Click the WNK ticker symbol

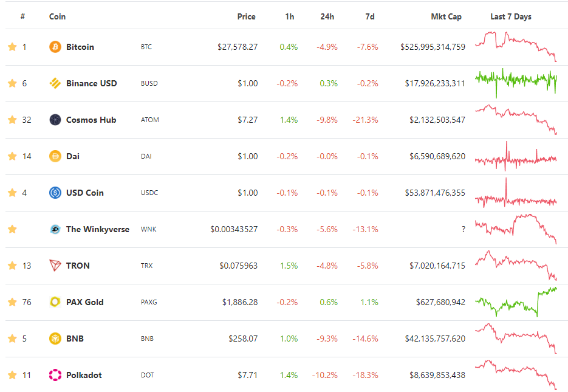pyautogui.click(x=148, y=229)
